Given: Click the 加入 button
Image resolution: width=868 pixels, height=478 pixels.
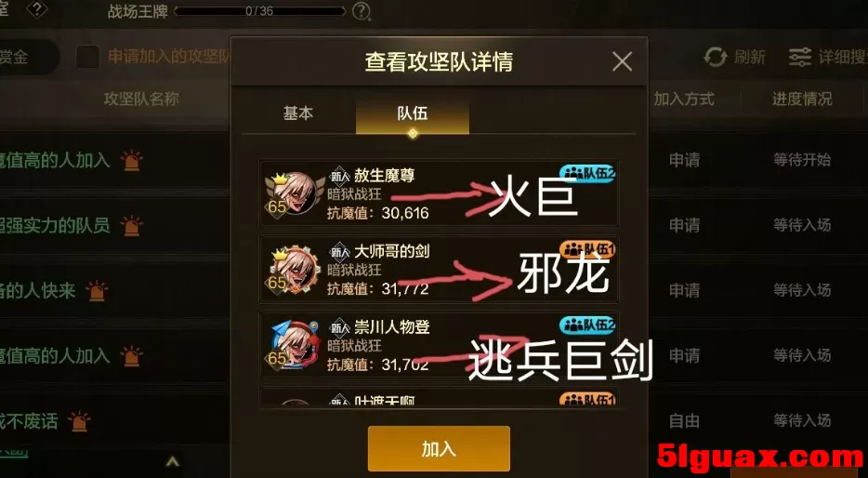Looking at the screenshot, I should click(439, 448).
